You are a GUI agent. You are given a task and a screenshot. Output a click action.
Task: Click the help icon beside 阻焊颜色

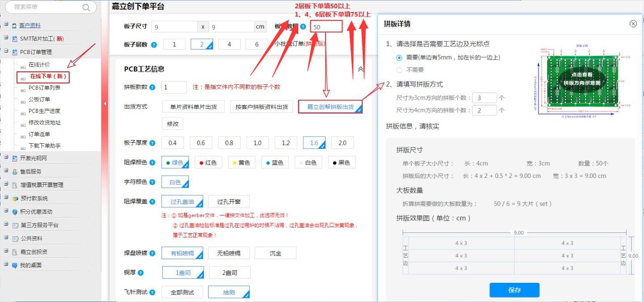[152, 163]
